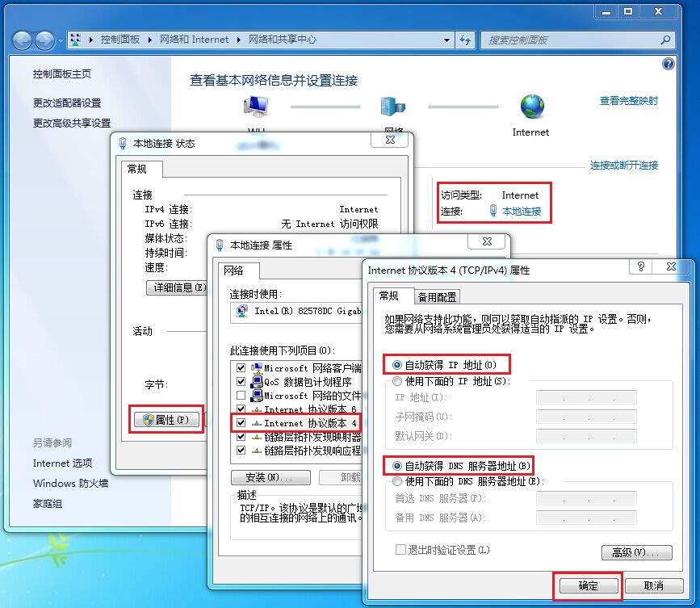
Task: Uncheck the QoS 数据包计划程序 checkbox
Action: pos(241,382)
